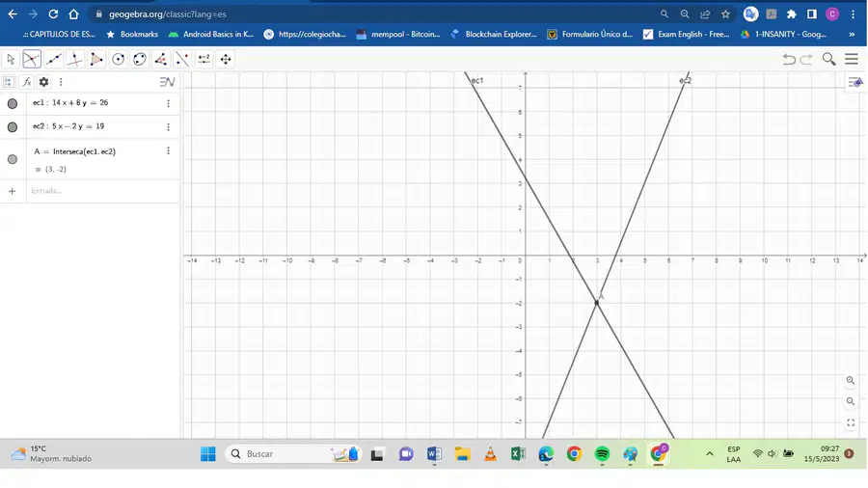The width and height of the screenshot is (868, 488).
Task: Open Android Basics in K... bookmark
Action: pyautogui.click(x=211, y=35)
